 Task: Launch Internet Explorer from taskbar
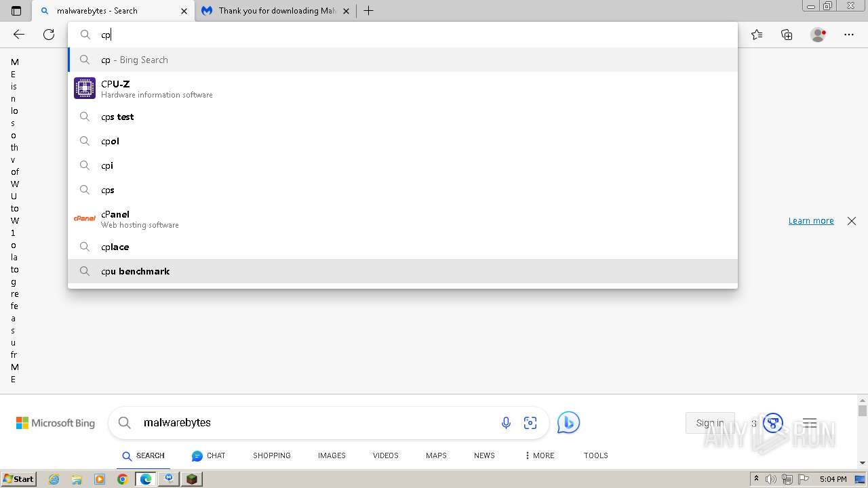pyautogui.click(x=54, y=479)
